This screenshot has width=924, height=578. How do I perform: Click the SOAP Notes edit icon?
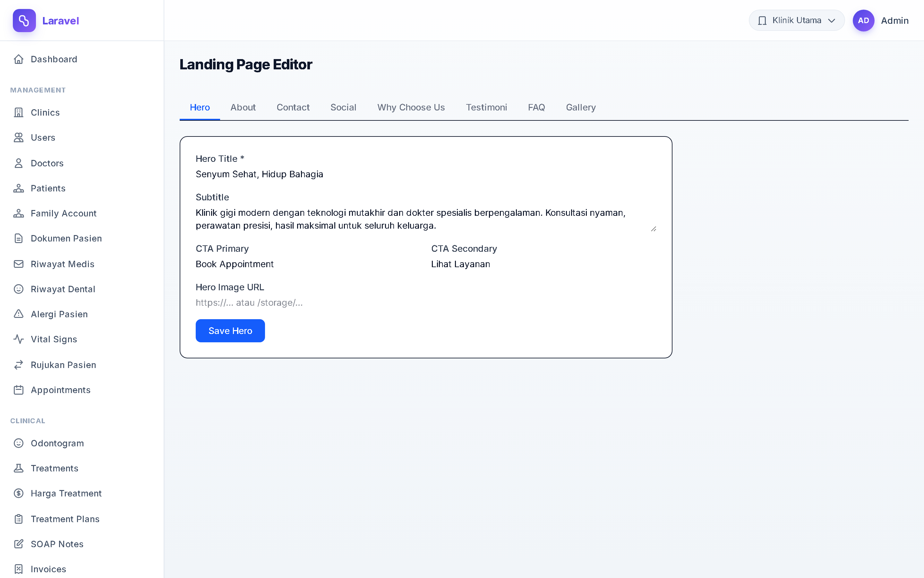tap(19, 544)
